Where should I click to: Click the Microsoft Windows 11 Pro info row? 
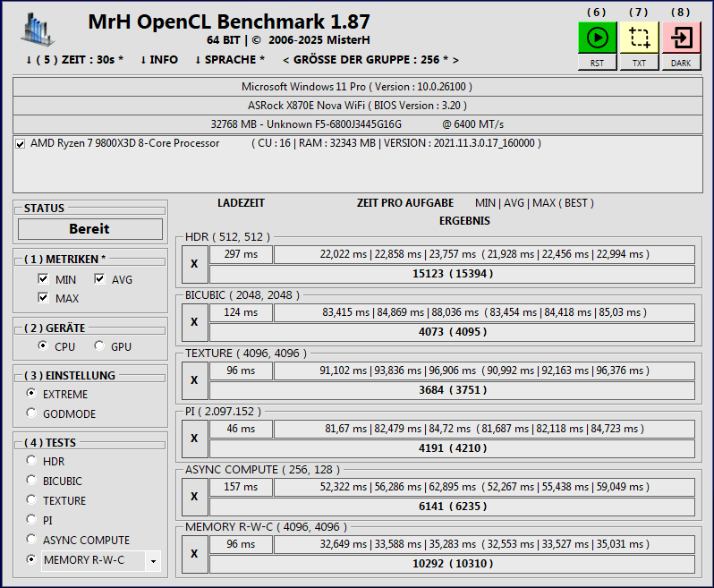coord(358,87)
